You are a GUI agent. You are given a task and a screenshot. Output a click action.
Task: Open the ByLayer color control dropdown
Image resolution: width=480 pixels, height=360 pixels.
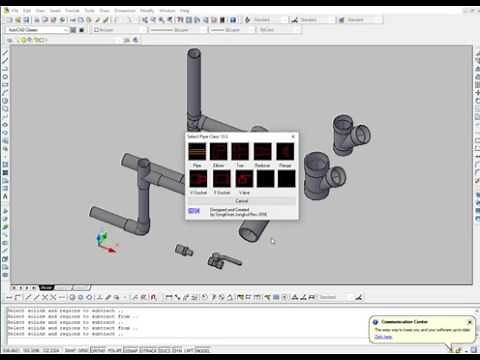(x=120, y=30)
